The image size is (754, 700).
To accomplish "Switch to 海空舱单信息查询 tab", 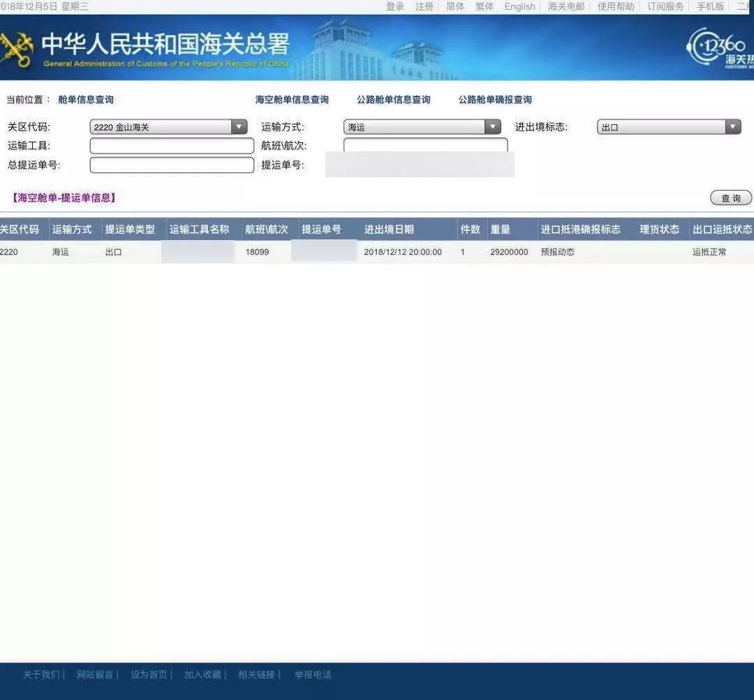I will coord(293,99).
